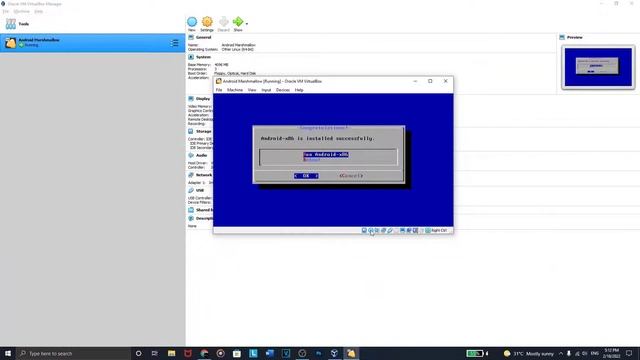Open Help menu in the VM window
The width and height of the screenshot is (640, 360).
coord(299,90)
